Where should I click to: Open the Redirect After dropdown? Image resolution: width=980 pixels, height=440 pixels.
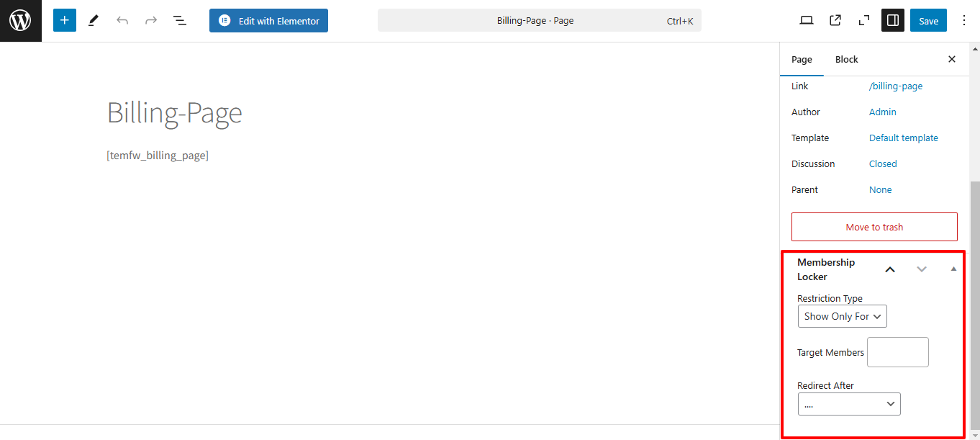click(849, 404)
